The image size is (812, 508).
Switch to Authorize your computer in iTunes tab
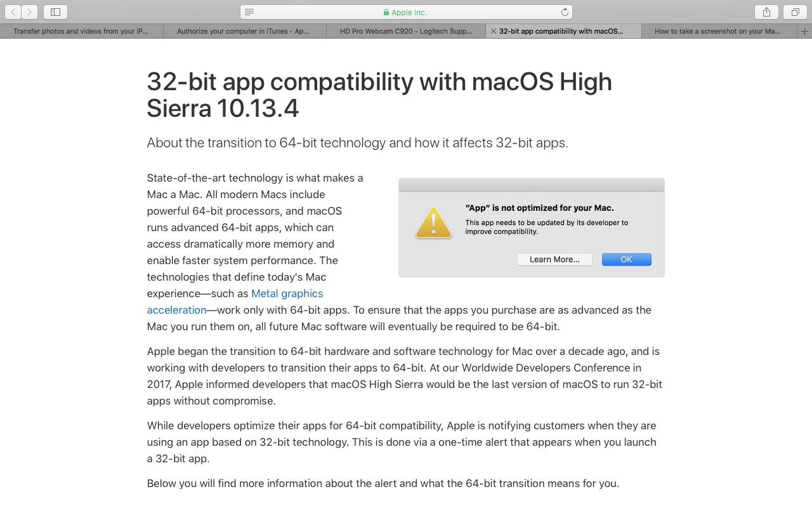[x=244, y=31]
